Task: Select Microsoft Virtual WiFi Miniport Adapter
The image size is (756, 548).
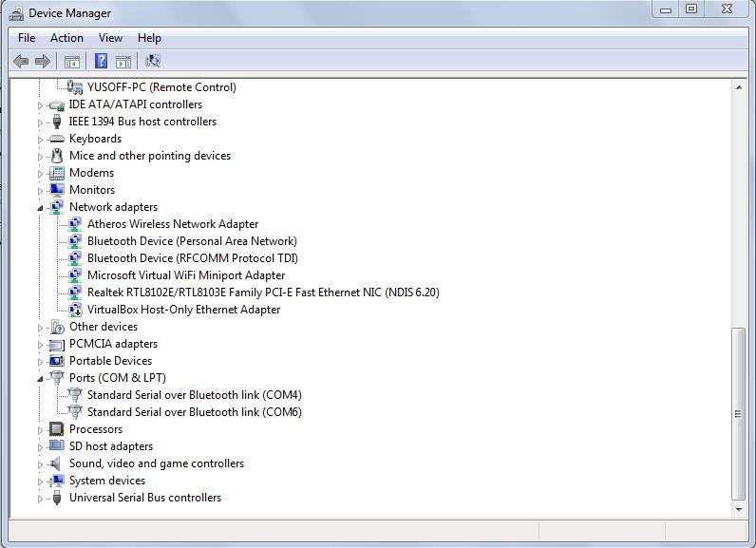Action: click(186, 275)
